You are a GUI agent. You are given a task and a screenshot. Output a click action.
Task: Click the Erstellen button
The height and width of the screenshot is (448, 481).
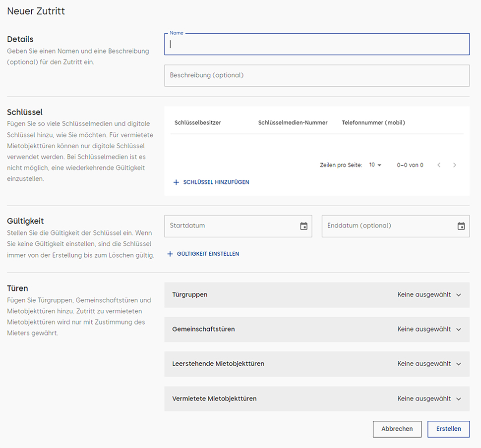448,429
